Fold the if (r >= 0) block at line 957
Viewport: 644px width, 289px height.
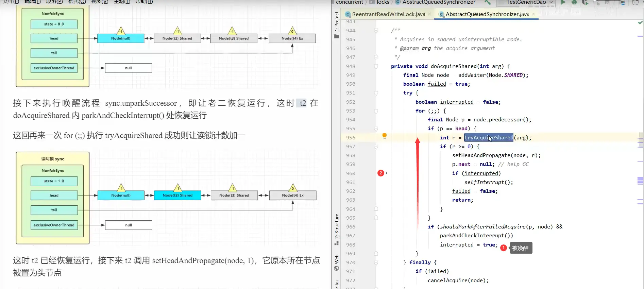(376, 147)
